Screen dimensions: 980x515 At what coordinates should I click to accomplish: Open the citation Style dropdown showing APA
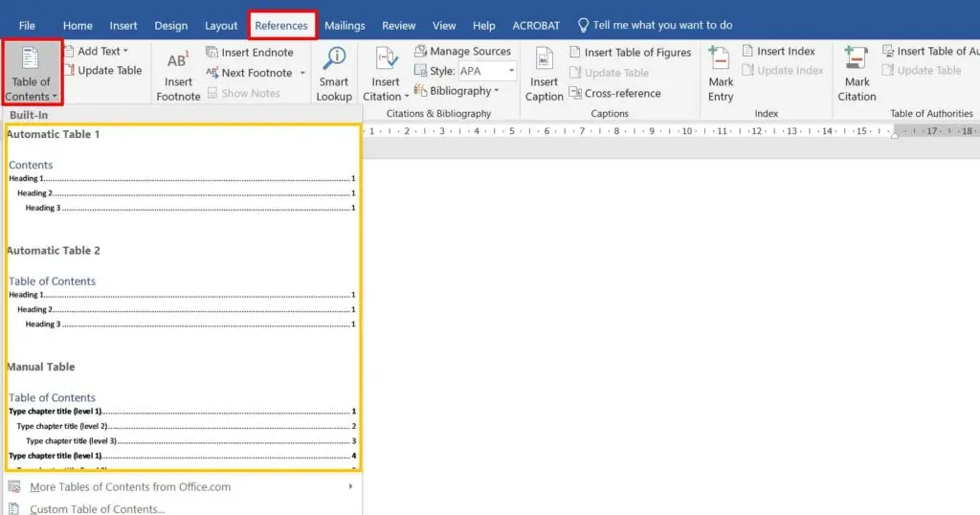coord(487,71)
